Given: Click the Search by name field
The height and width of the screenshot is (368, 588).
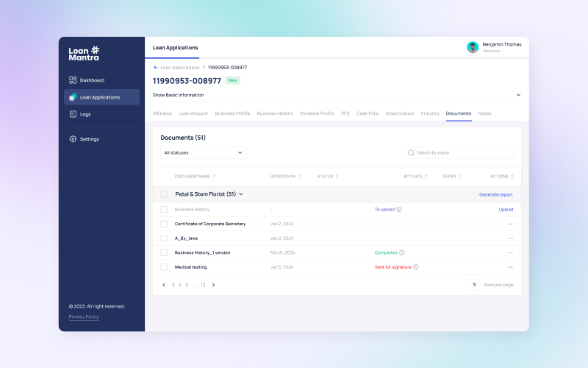Looking at the screenshot, I should [458, 152].
